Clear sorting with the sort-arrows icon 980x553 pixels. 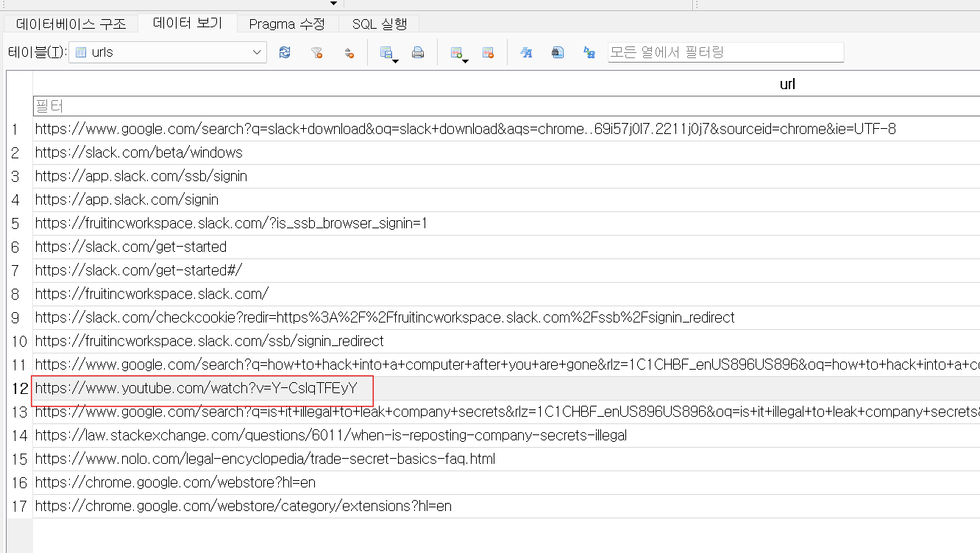pyautogui.click(x=349, y=52)
